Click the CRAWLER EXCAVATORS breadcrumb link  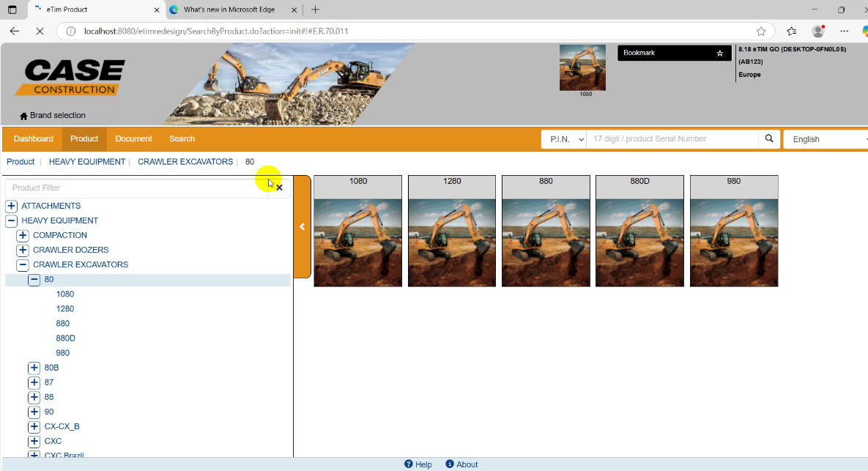pyautogui.click(x=185, y=162)
